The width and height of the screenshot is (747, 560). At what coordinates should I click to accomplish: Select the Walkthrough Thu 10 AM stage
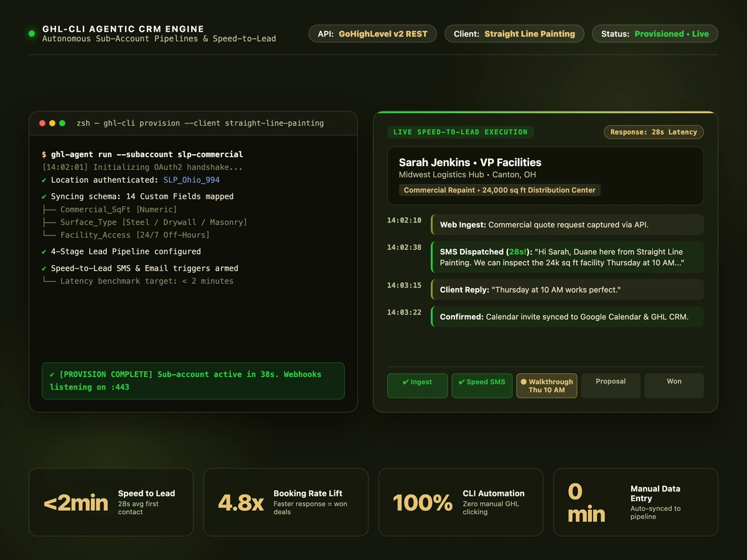tap(547, 385)
